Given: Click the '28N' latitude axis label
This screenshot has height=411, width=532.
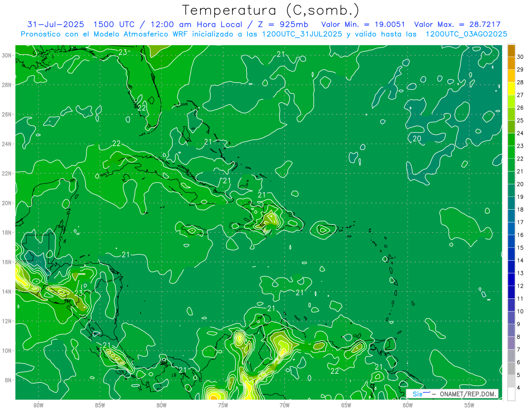Looking at the screenshot, I should (x=7, y=85).
